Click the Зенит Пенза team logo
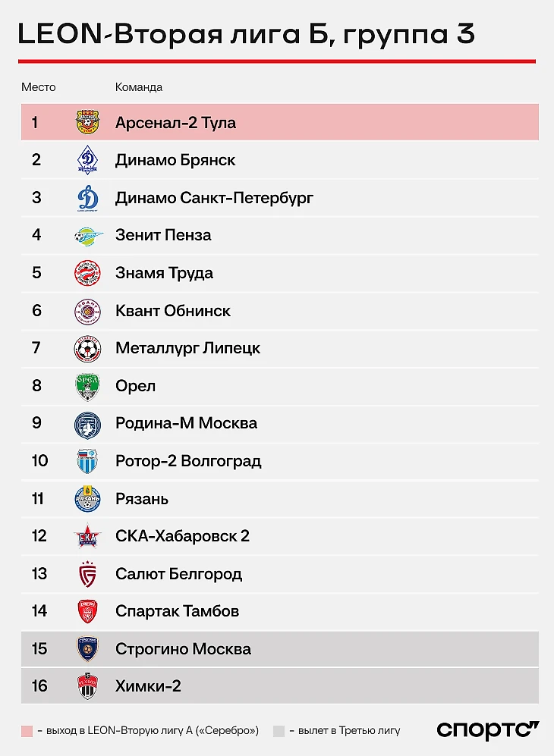554x756 pixels. [87, 236]
